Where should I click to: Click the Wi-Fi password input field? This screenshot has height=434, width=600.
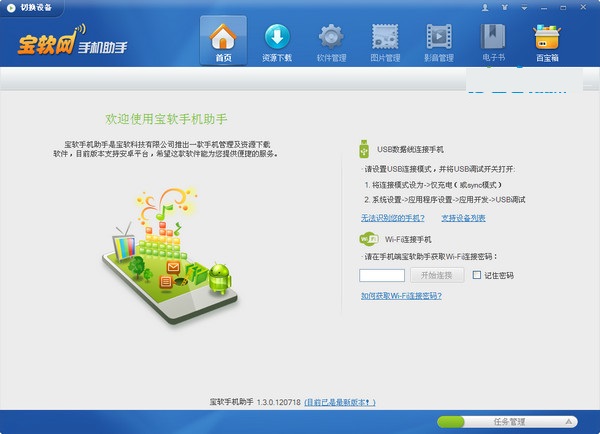[381, 275]
